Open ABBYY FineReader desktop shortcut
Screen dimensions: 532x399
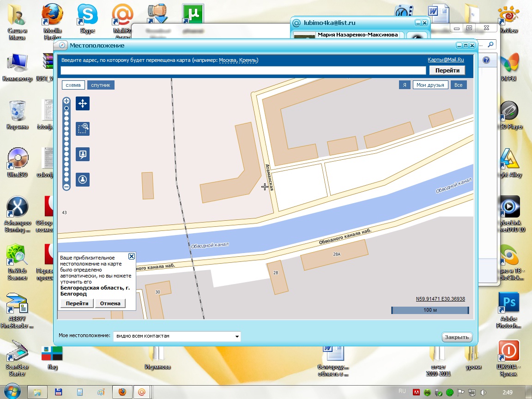(17, 310)
